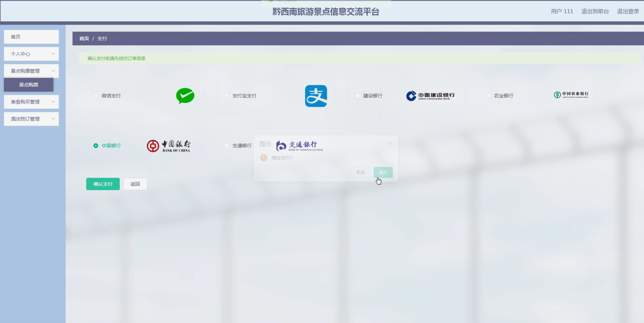Open the 首页 sidebar item
The image size is (644, 323).
tap(31, 37)
